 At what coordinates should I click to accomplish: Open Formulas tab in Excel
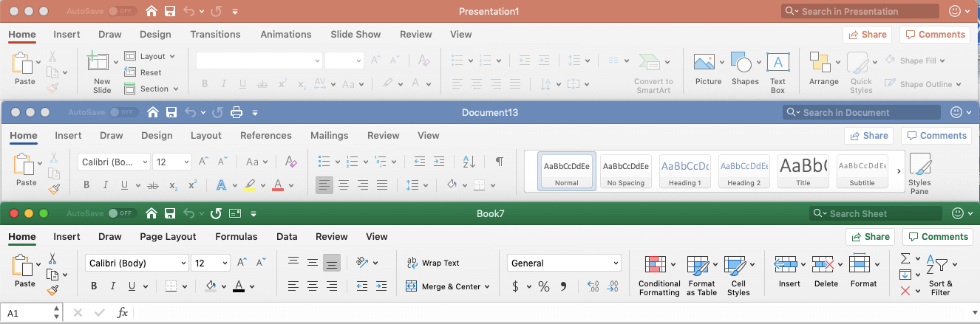[237, 236]
